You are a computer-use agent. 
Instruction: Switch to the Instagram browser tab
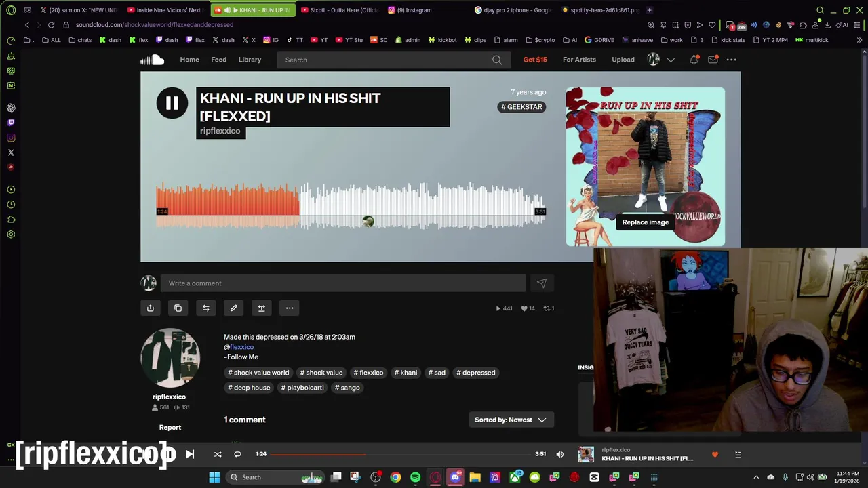pos(414,10)
